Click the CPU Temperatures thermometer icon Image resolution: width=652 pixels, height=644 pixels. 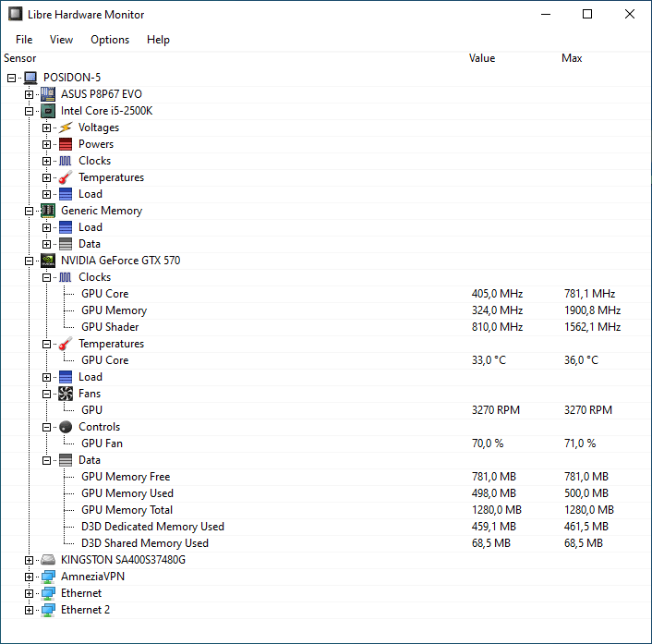[x=66, y=177]
